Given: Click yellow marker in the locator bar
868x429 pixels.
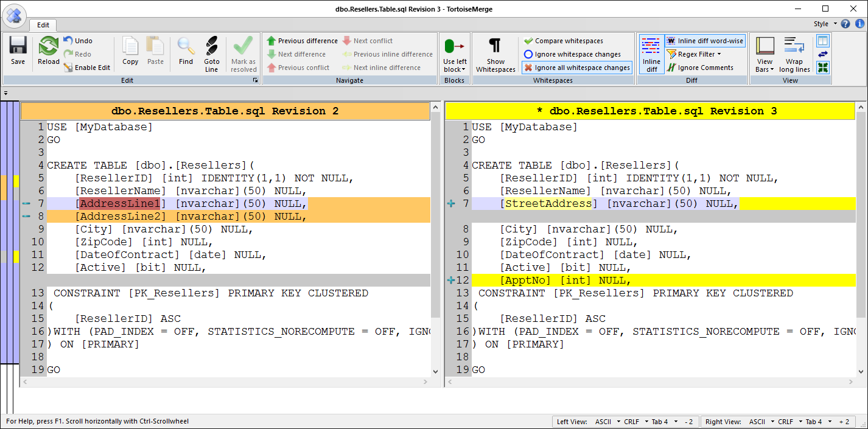Looking at the screenshot, I should (x=16, y=181).
